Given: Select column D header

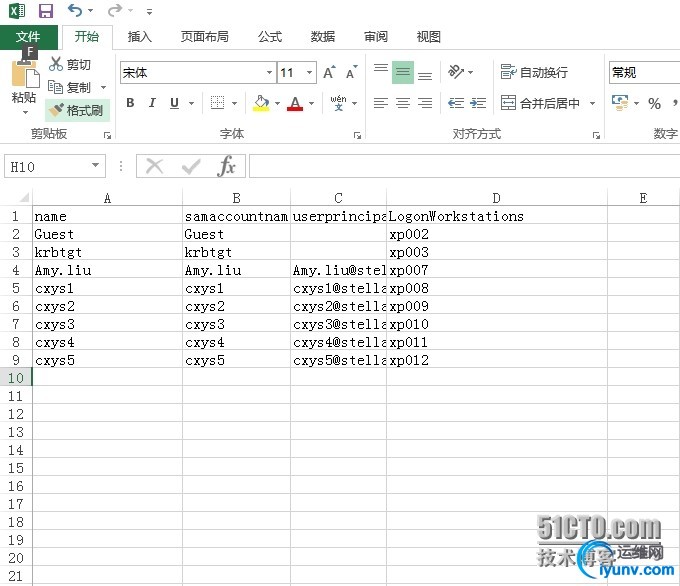Looking at the screenshot, I should click(497, 198).
